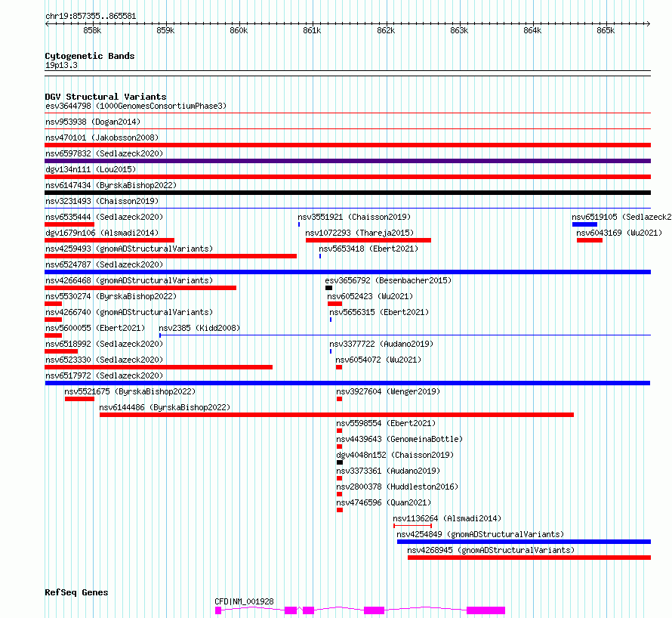Click nsv6535444 (Sedlazeck2020) label
The height and width of the screenshot is (618, 672).
click(104, 217)
